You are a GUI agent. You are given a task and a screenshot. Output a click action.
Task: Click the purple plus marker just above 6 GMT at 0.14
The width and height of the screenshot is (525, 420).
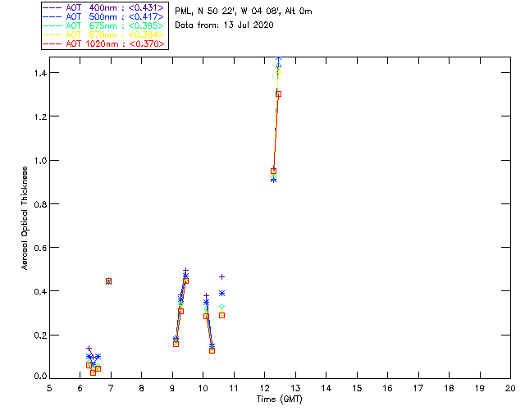89,349
